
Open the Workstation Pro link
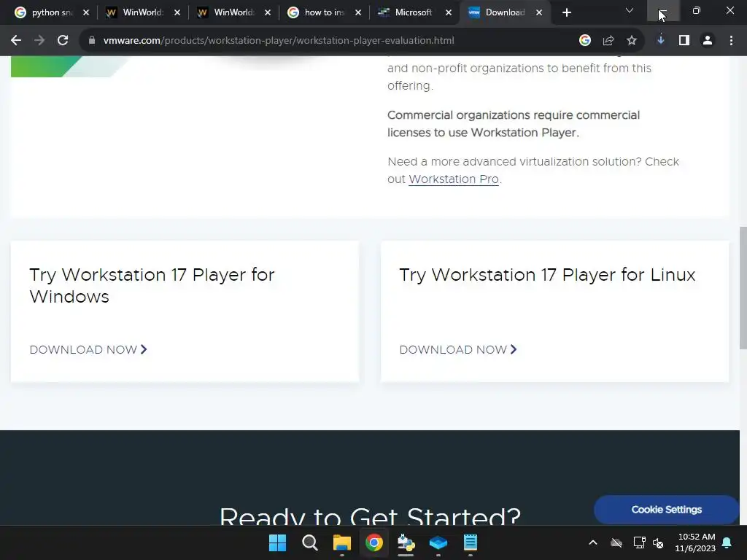[454, 179]
